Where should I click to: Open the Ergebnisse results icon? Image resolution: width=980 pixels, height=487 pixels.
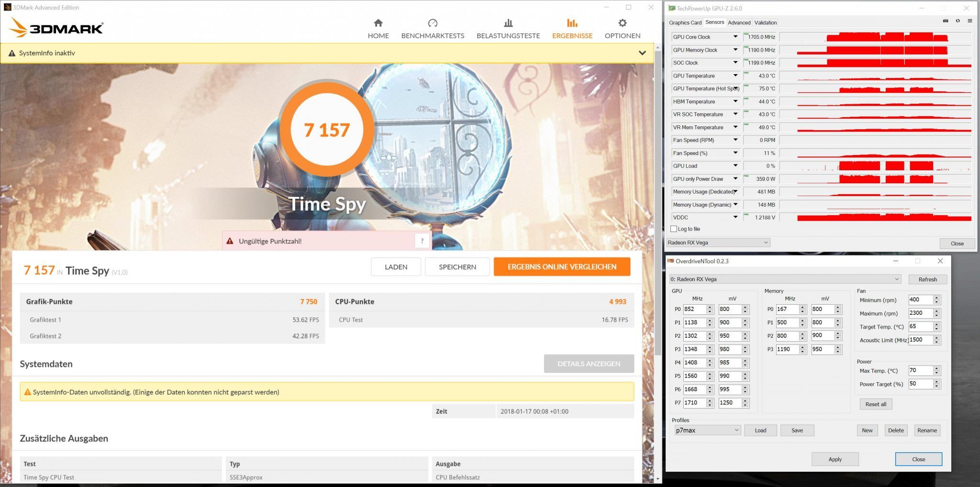(572, 23)
